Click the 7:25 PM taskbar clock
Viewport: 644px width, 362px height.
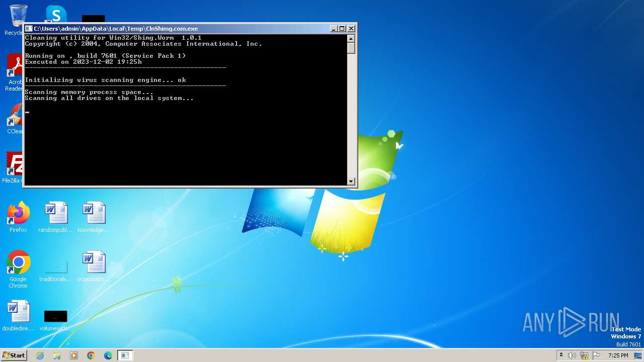tap(618, 355)
